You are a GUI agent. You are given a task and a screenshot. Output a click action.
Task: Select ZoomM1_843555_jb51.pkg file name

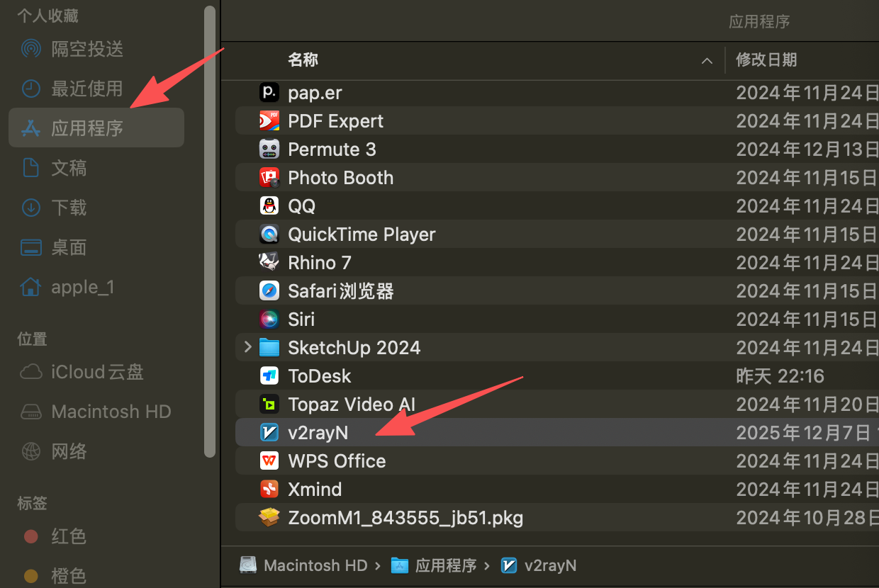click(x=405, y=518)
